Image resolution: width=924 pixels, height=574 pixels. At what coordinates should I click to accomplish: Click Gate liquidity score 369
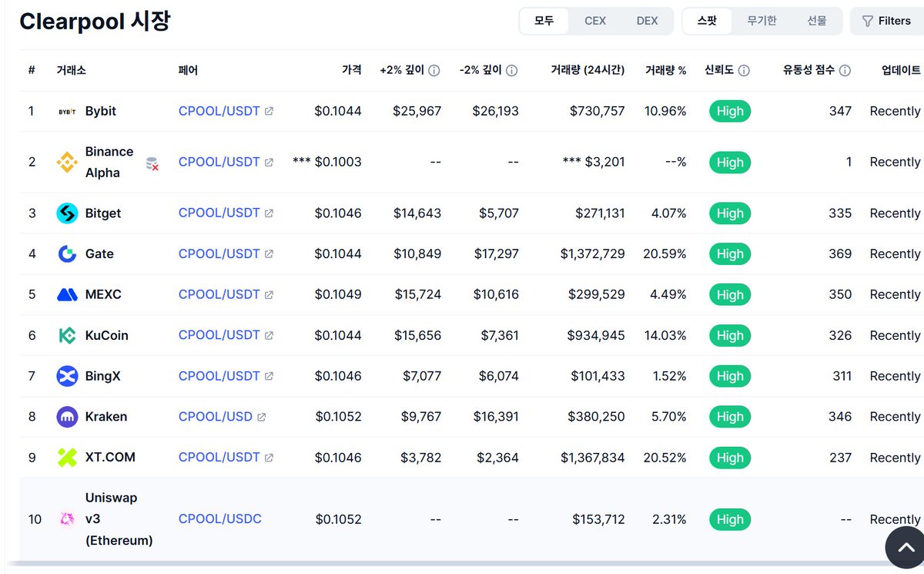[840, 253]
